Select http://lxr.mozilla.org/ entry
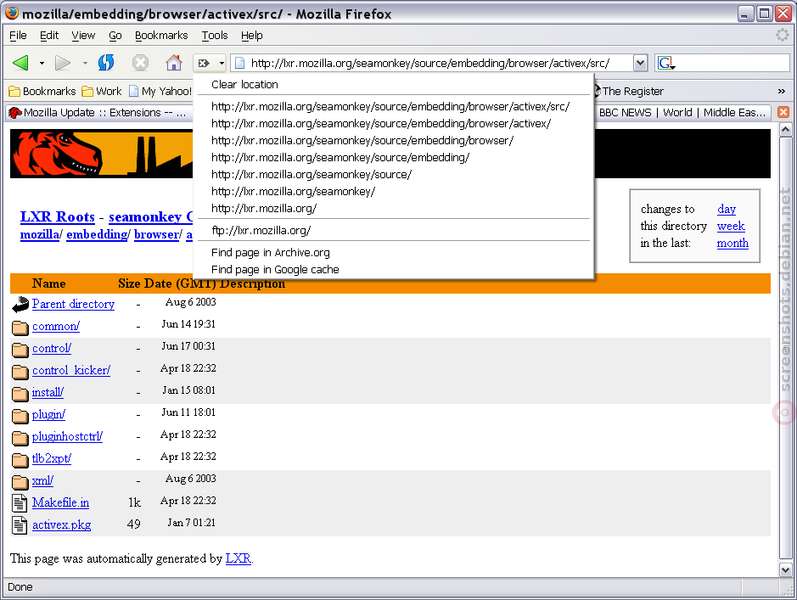Image resolution: width=797 pixels, height=600 pixels. click(x=393, y=208)
